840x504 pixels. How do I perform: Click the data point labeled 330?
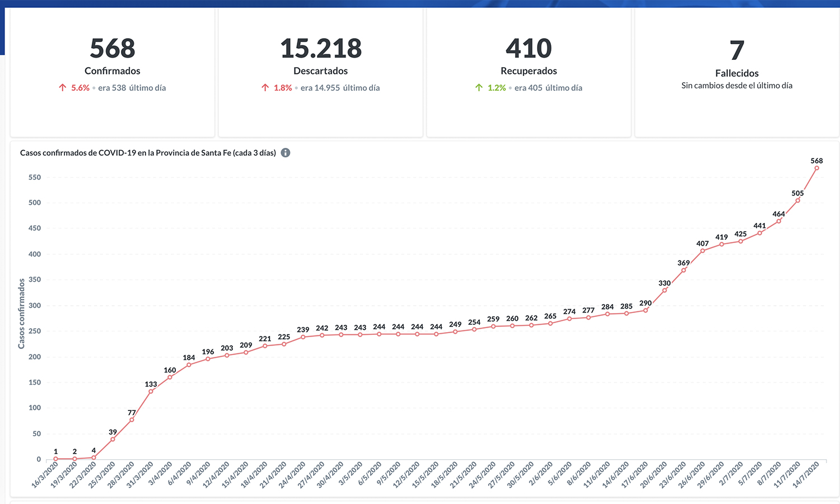pyautogui.click(x=665, y=290)
